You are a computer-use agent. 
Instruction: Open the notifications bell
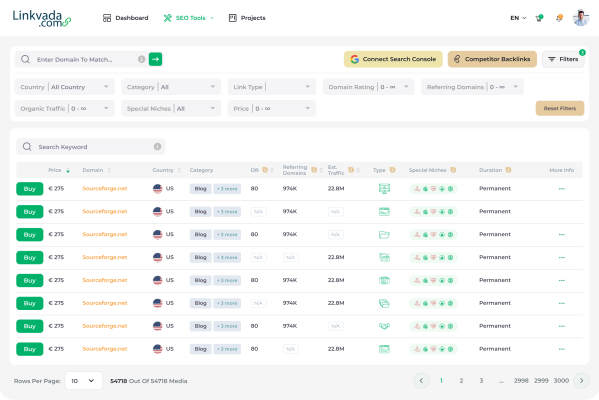pyautogui.click(x=559, y=18)
